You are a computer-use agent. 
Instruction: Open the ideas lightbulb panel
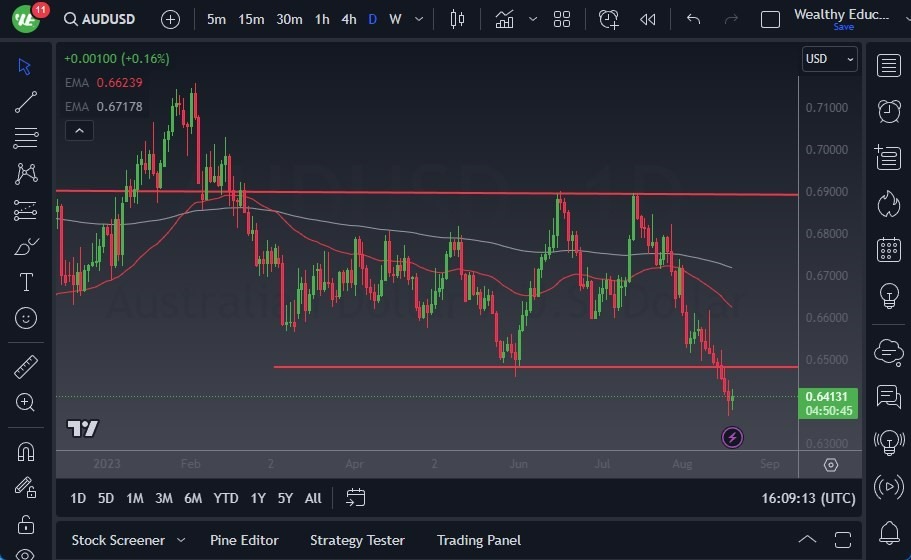[x=889, y=296]
